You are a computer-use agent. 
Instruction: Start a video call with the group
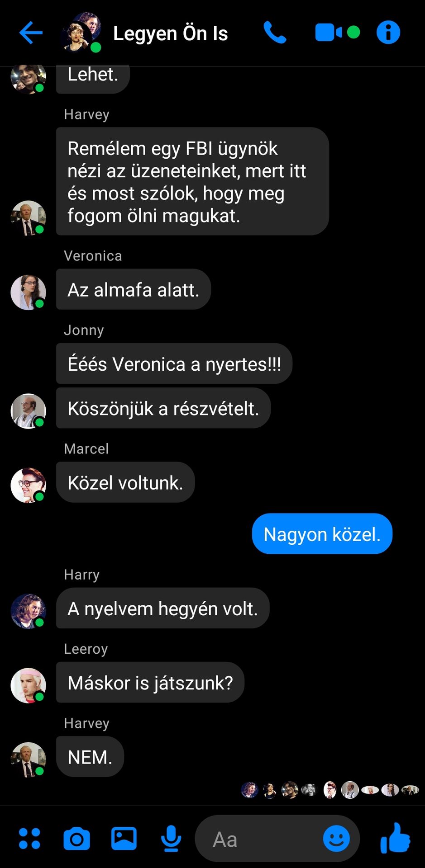[337, 33]
